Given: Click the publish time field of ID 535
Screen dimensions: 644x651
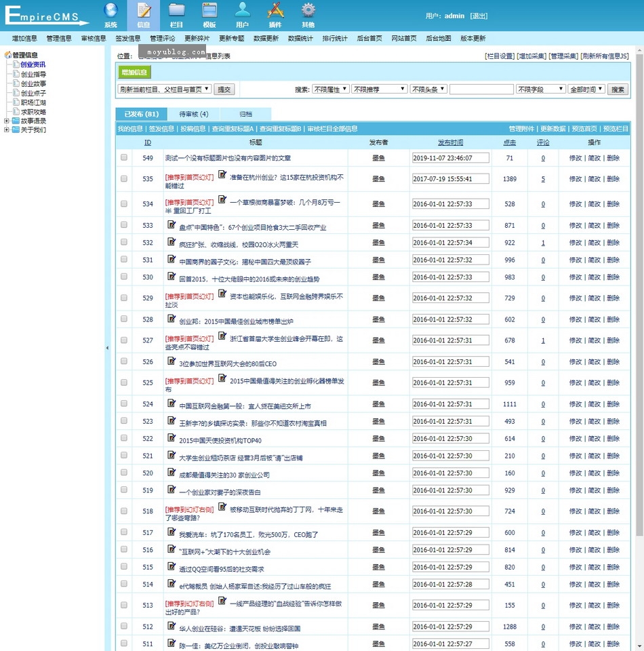Looking at the screenshot, I should point(450,179).
